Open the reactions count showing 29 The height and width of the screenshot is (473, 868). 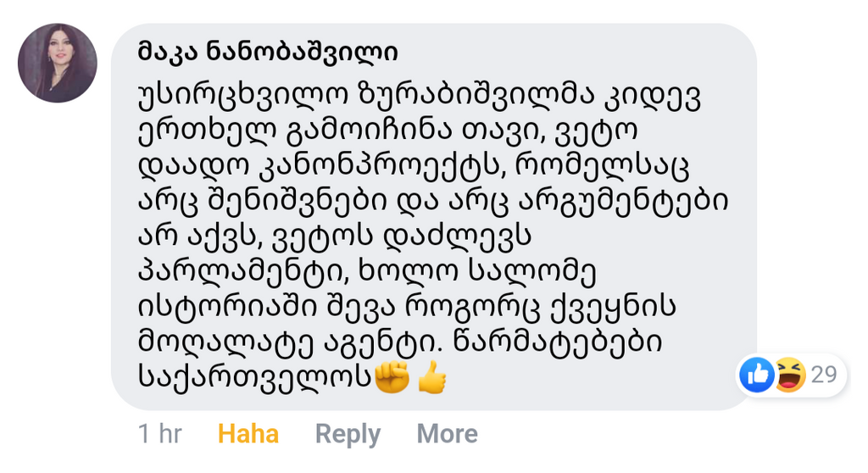[824, 375]
